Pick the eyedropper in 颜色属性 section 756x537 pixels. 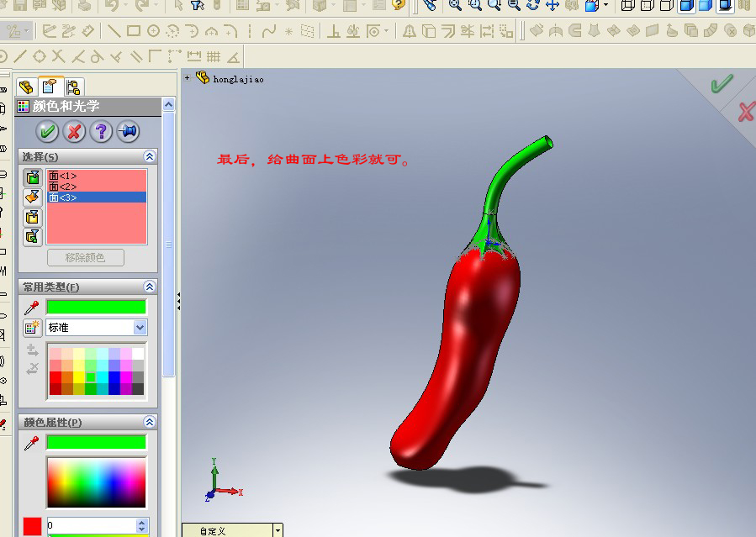pyautogui.click(x=32, y=443)
